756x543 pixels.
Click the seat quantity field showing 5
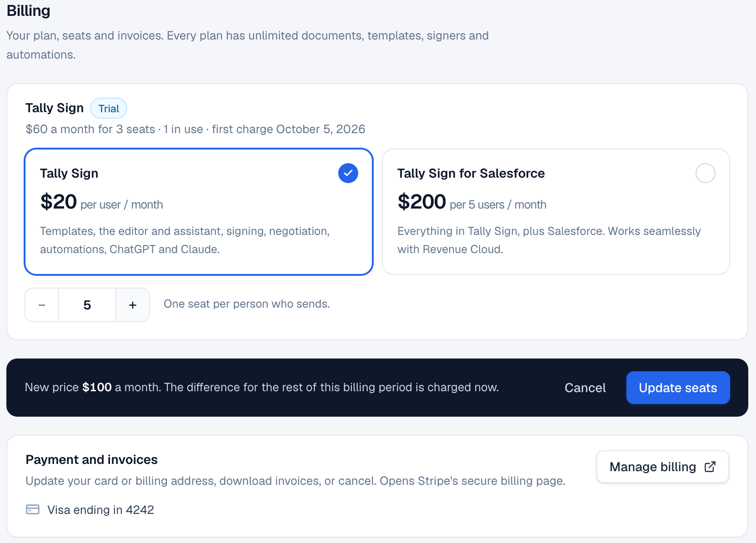tap(87, 305)
